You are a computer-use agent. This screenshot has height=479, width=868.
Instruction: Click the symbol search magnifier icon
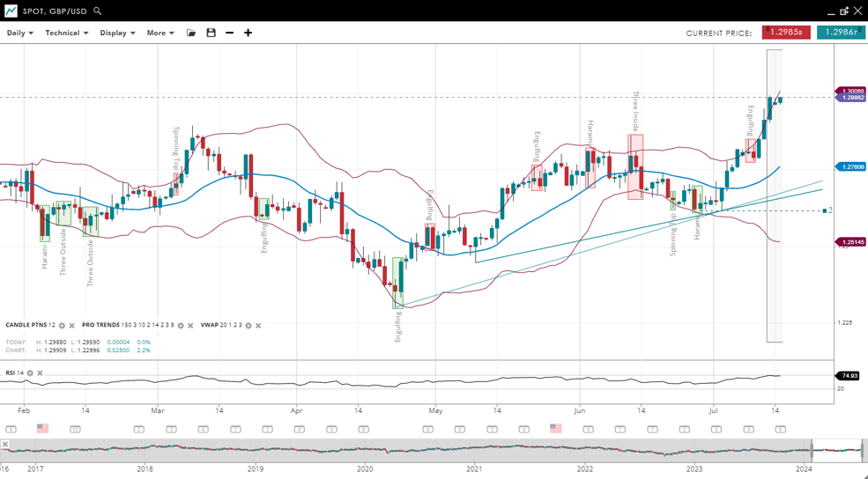coord(98,11)
